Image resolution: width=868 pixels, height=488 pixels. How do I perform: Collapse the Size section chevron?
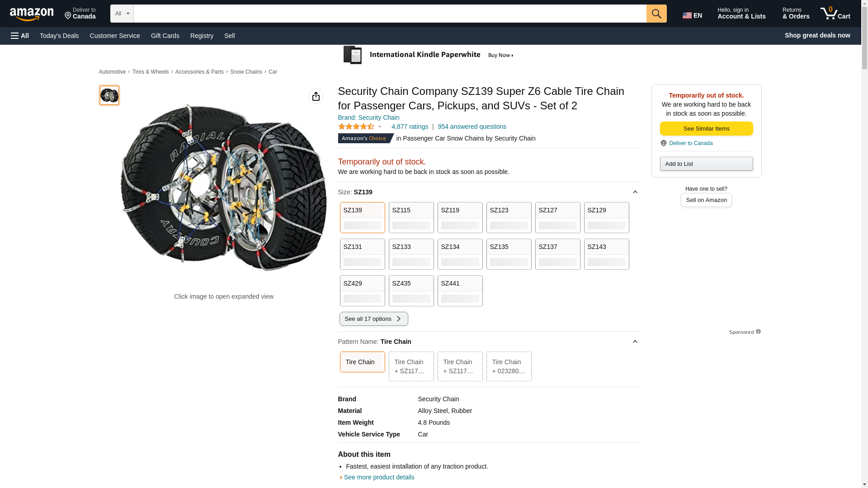(635, 192)
